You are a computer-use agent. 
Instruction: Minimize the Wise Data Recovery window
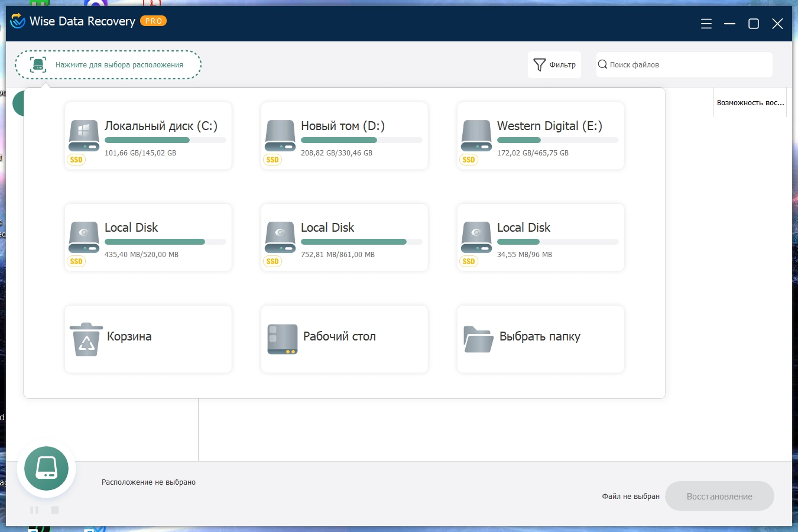coord(730,24)
